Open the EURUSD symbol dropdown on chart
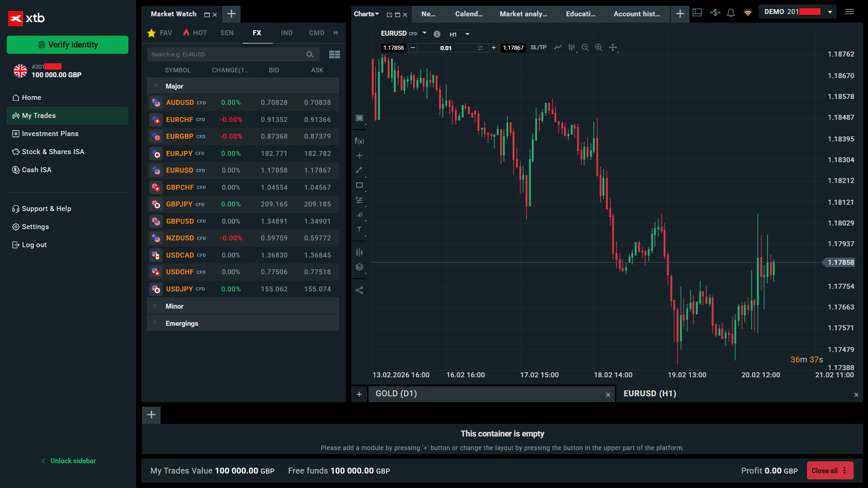 tap(425, 33)
